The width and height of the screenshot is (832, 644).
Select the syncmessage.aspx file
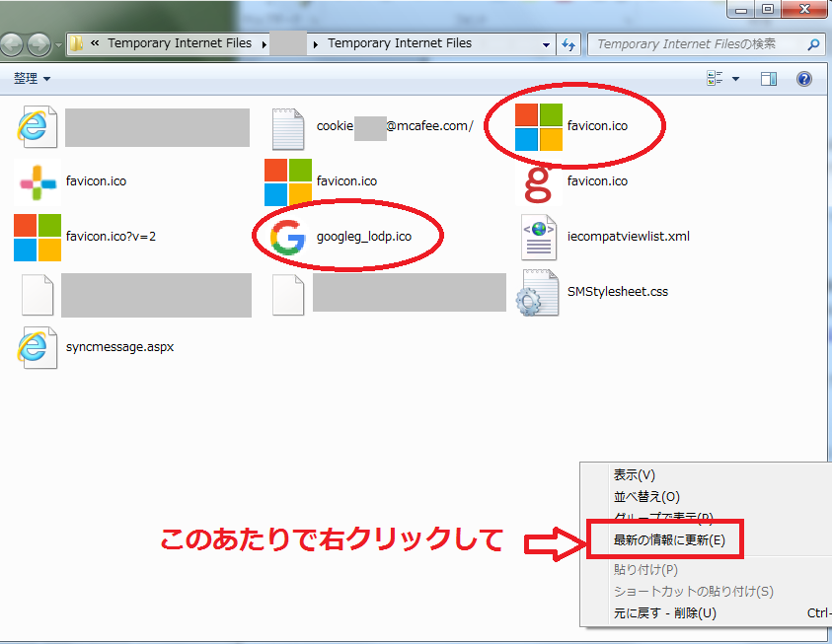point(96,348)
